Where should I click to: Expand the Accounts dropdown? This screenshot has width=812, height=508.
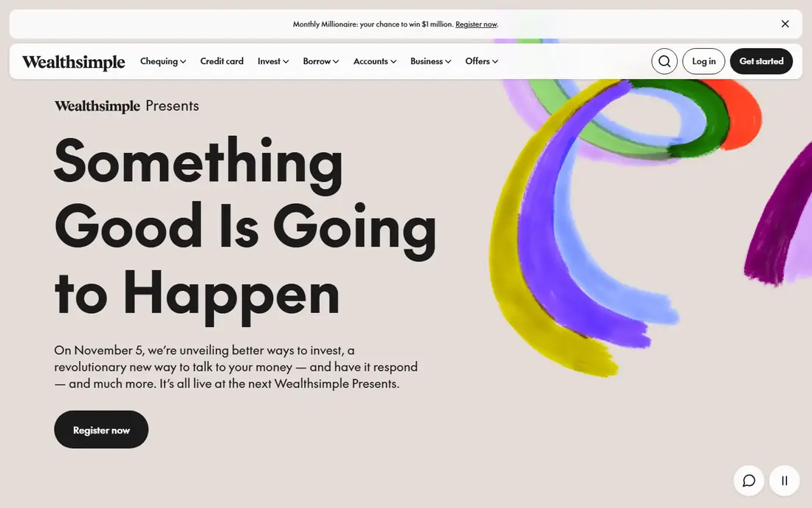[375, 61]
